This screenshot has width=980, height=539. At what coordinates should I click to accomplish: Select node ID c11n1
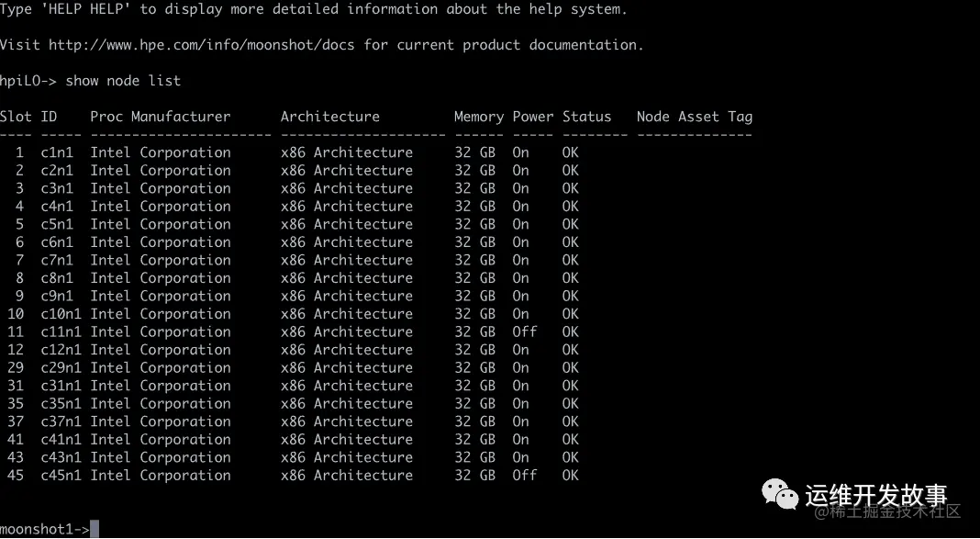tap(61, 332)
